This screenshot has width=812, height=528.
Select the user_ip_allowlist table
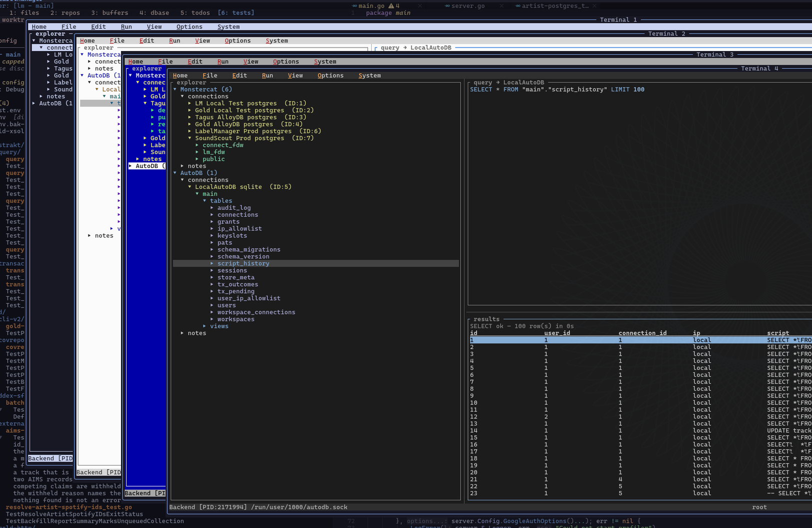tap(249, 299)
